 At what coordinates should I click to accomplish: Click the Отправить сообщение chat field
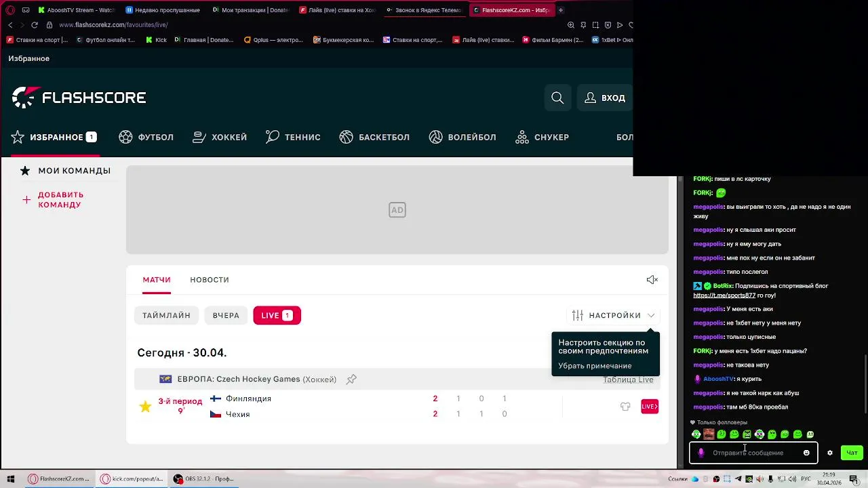point(753,453)
